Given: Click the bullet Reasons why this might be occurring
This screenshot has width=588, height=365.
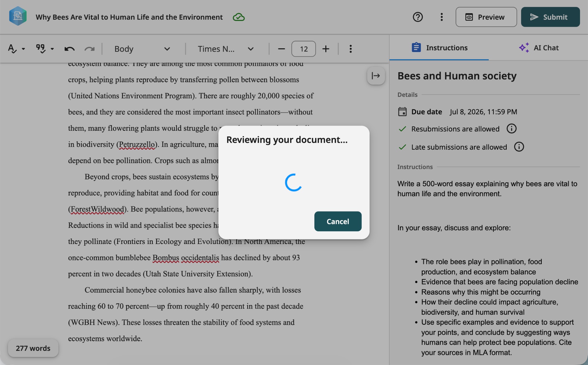Looking at the screenshot, I should click(481, 292).
